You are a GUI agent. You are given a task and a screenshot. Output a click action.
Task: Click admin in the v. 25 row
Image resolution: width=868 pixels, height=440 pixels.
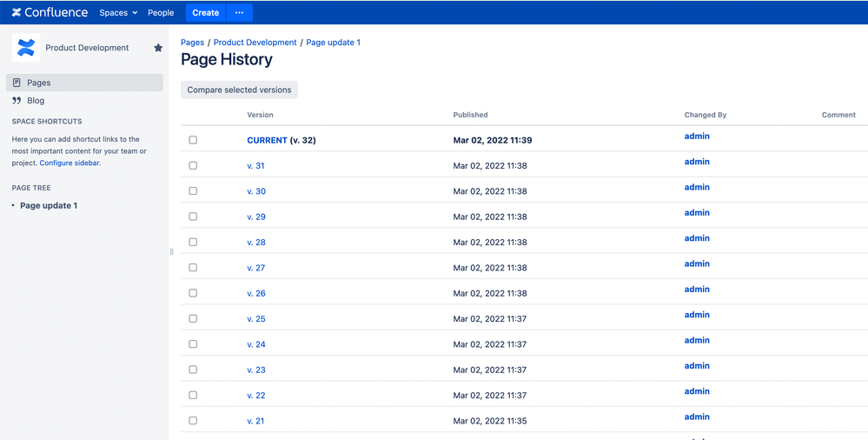[697, 315]
